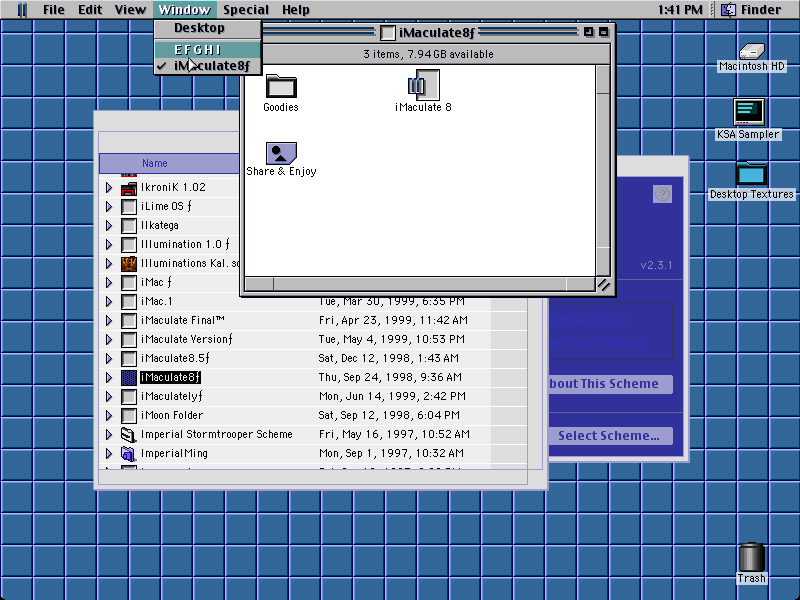Screen dimensions: 800x600
Task: Click the iMaculate8ƒ window resize grip
Action: [x=604, y=285]
